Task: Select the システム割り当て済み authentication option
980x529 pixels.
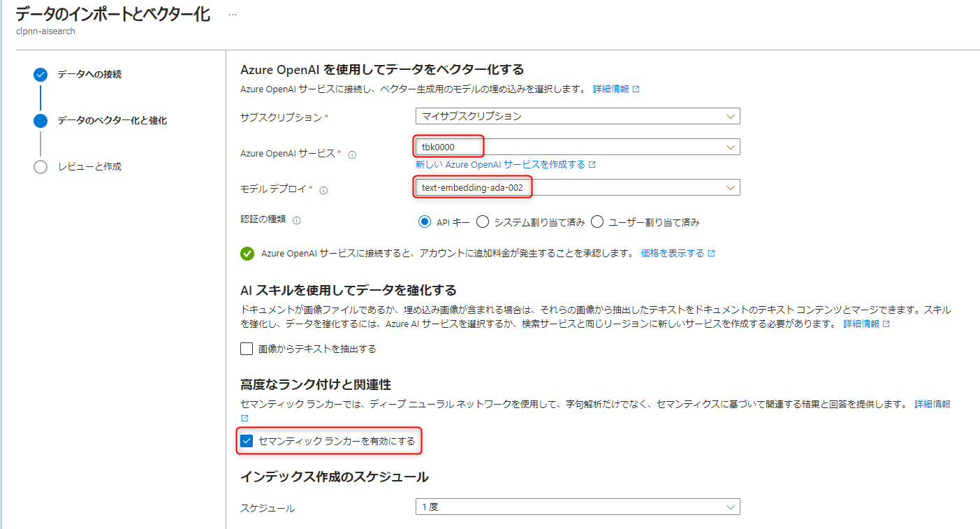Action: point(482,221)
